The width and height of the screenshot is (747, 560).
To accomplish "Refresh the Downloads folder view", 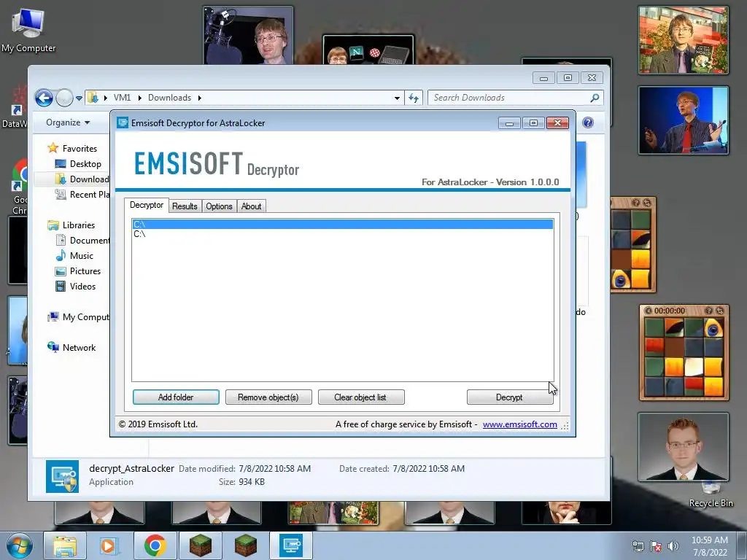I will (413, 98).
